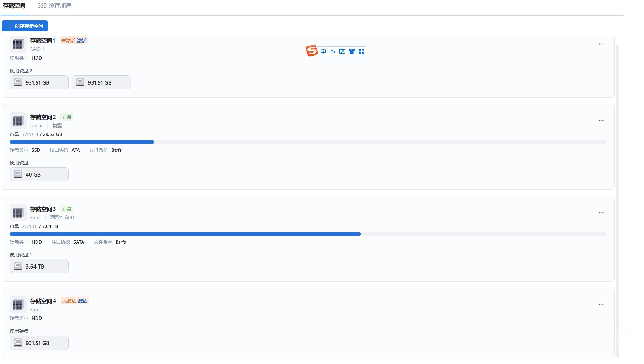
Task: Open more options for 存储空间1
Action: tap(601, 44)
